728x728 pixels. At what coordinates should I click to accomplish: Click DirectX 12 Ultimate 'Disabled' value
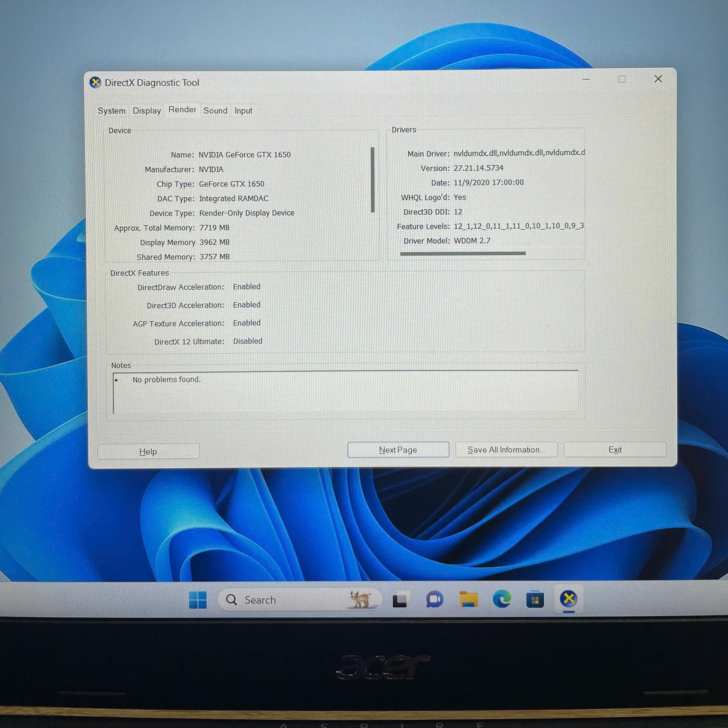pyautogui.click(x=248, y=341)
